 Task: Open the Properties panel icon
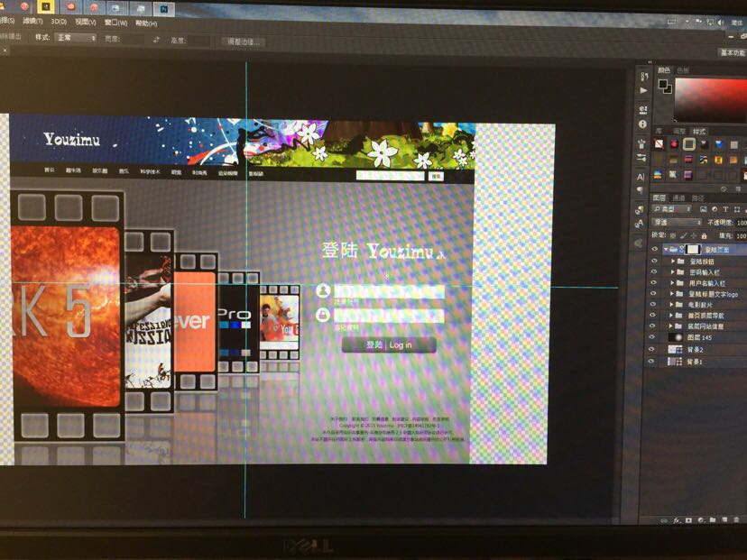(643, 111)
